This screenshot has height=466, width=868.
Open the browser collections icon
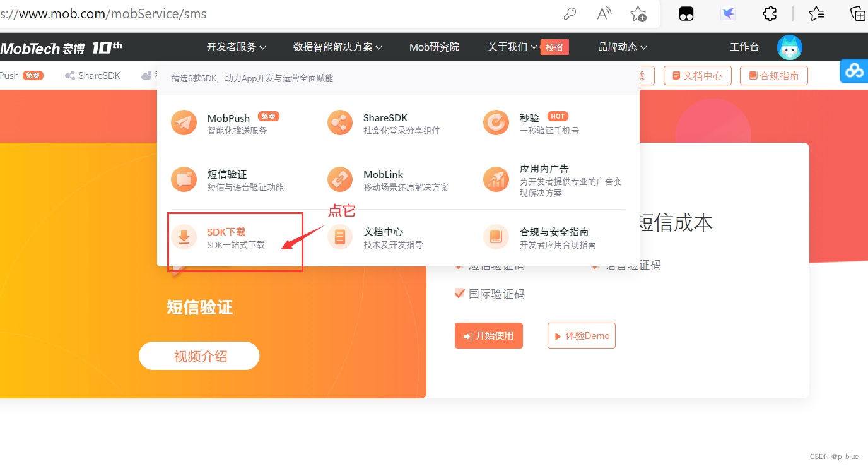click(x=858, y=14)
